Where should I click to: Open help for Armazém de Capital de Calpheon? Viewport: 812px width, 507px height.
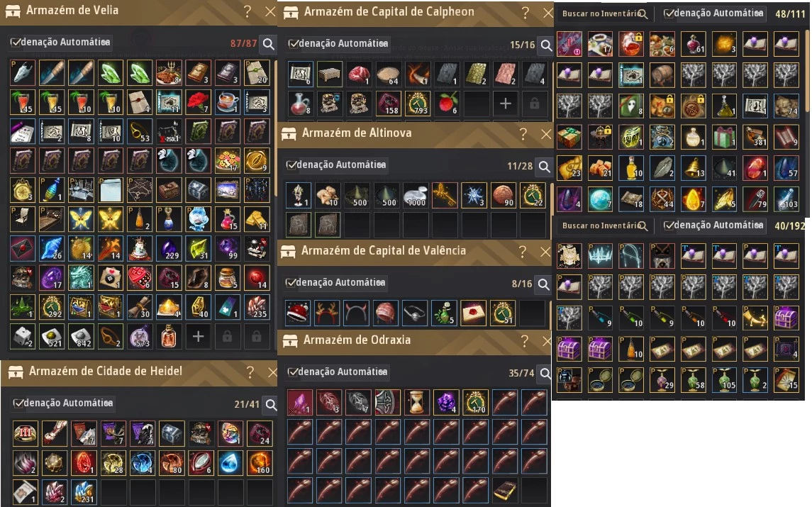[525, 13]
